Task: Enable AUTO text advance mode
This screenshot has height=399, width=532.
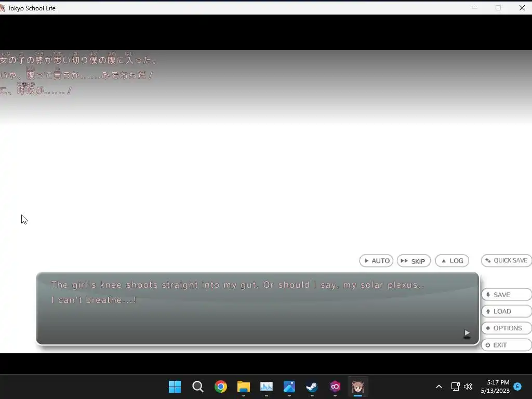Action: 376,261
